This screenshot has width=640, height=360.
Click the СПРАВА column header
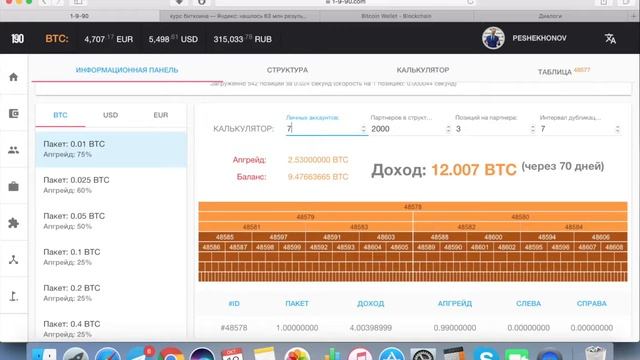[591, 303]
